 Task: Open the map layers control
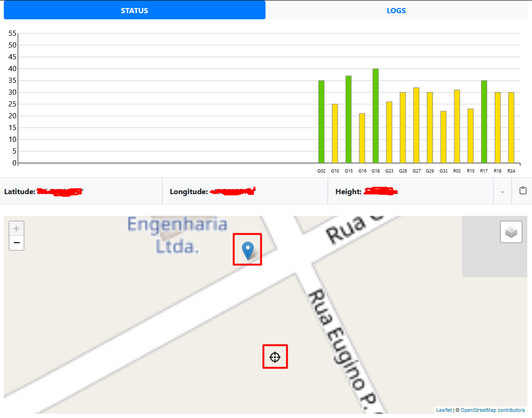click(x=511, y=232)
